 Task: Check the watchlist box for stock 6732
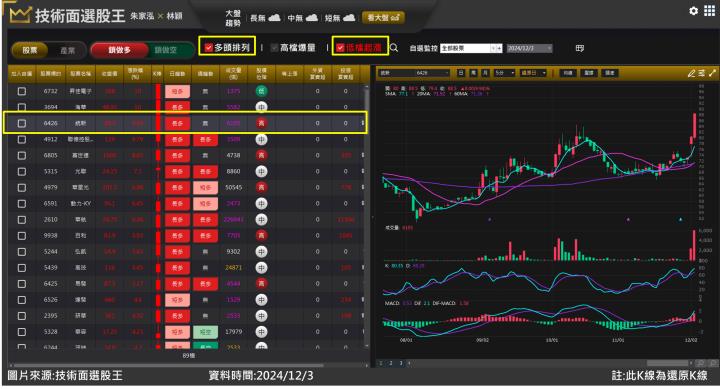pos(22,91)
